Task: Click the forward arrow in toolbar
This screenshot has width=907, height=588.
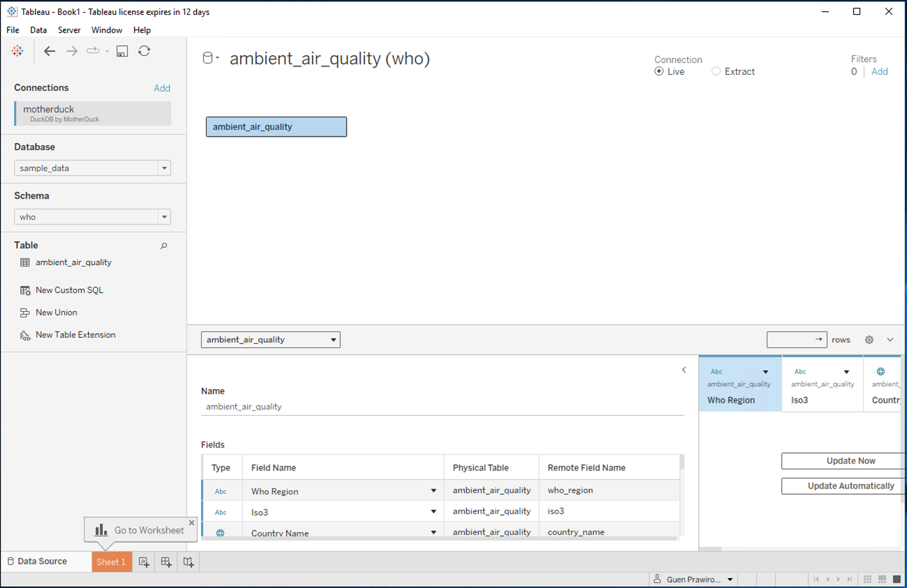Action: 72,51
